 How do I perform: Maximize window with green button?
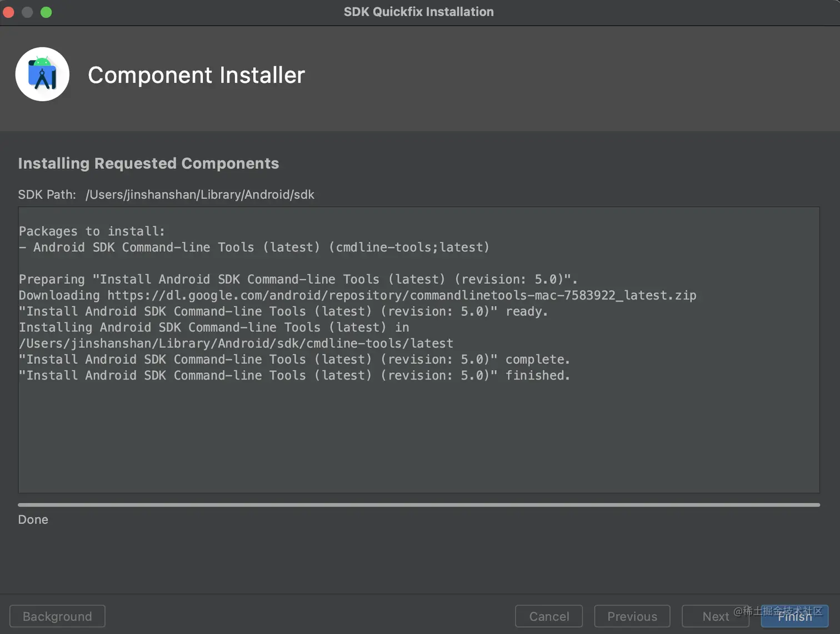point(46,12)
